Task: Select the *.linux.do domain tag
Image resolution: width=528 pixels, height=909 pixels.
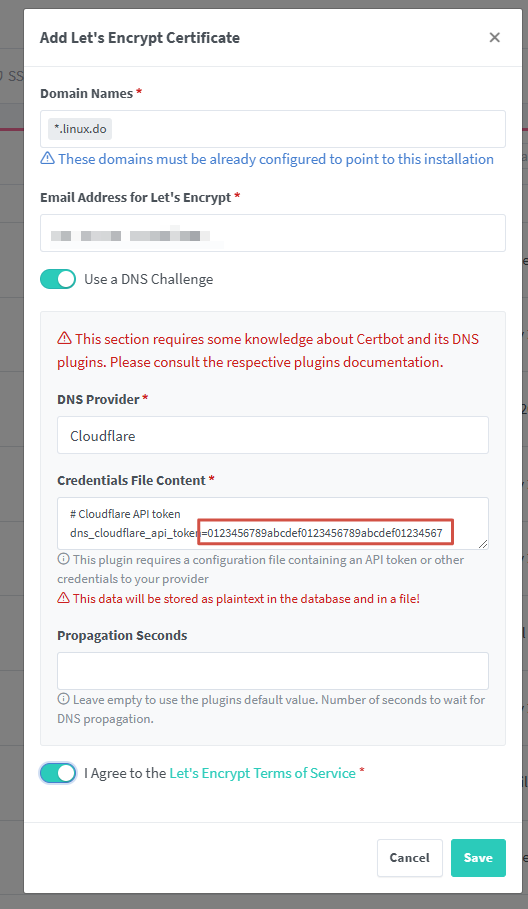Action: (80, 129)
